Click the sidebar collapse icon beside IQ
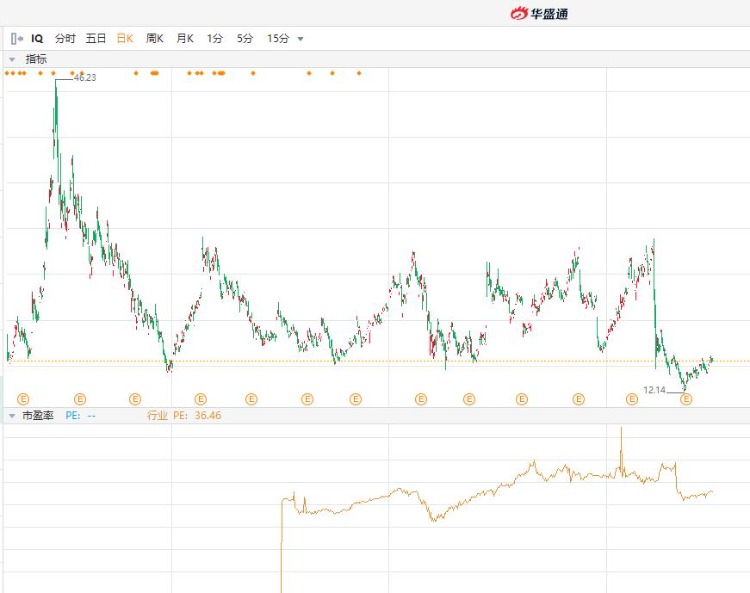 pos(16,38)
